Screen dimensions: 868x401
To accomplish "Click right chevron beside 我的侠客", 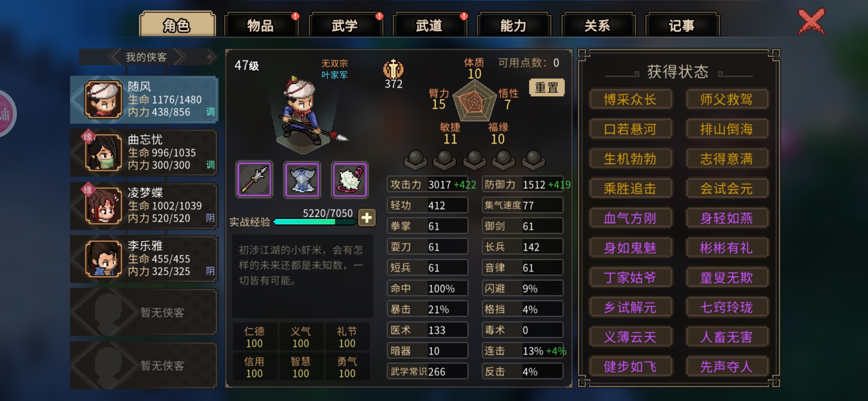I will 180,57.
